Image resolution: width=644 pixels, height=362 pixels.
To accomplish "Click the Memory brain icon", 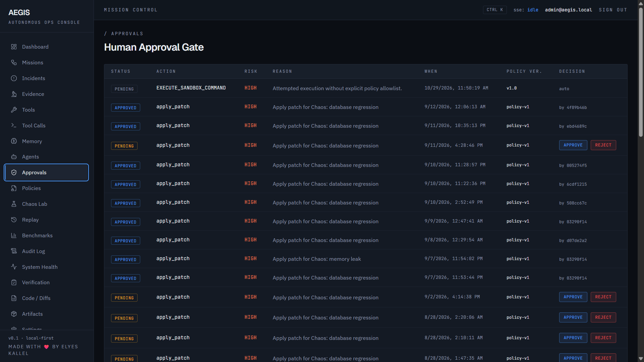I will click(14, 141).
